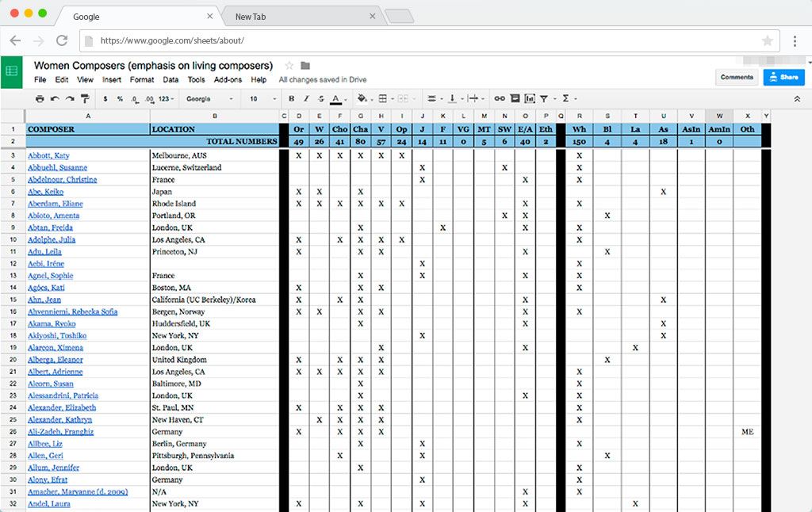Open the account dropdown arrow
Image resolution: width=812 pixels, height=512 pixels.
click(x=810, y=63)
